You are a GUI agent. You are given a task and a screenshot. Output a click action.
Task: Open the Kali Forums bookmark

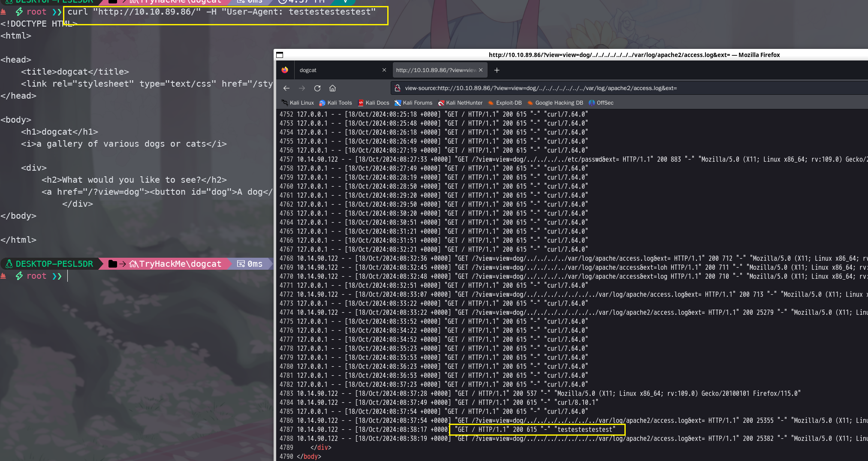[413, 103]
